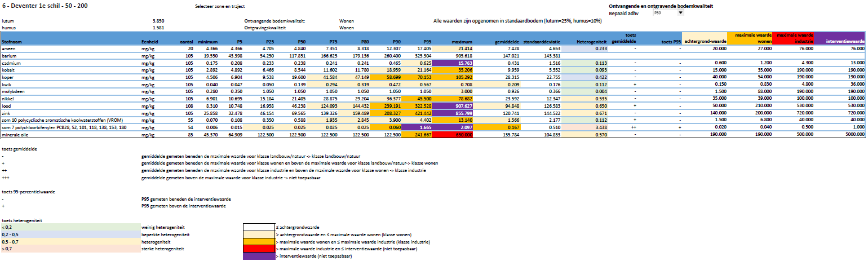868x261 pixels.
Task: Select the orange legend swatch for klasse industrie
Action: click(x=258, y=241)
